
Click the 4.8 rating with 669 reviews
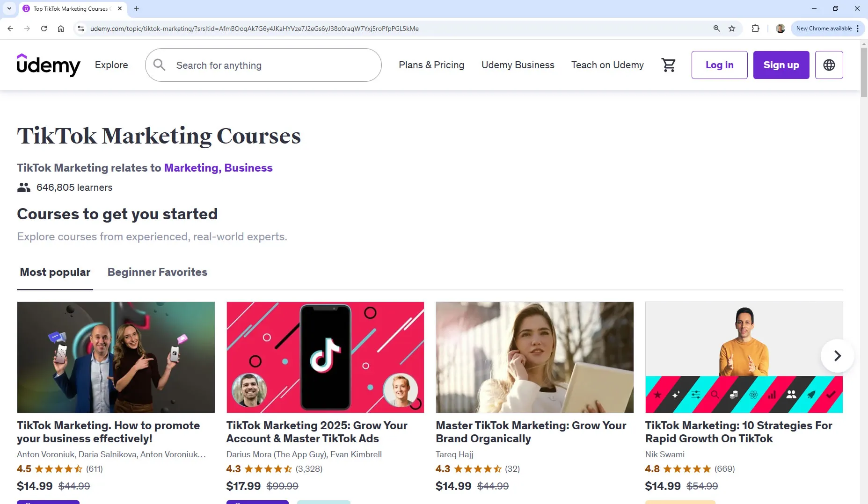(690, 469)
